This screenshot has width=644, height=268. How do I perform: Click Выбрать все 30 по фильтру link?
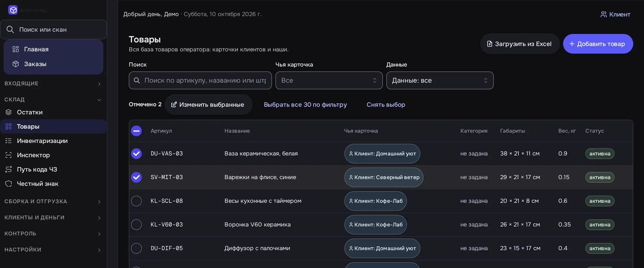[x=305, y=105]
